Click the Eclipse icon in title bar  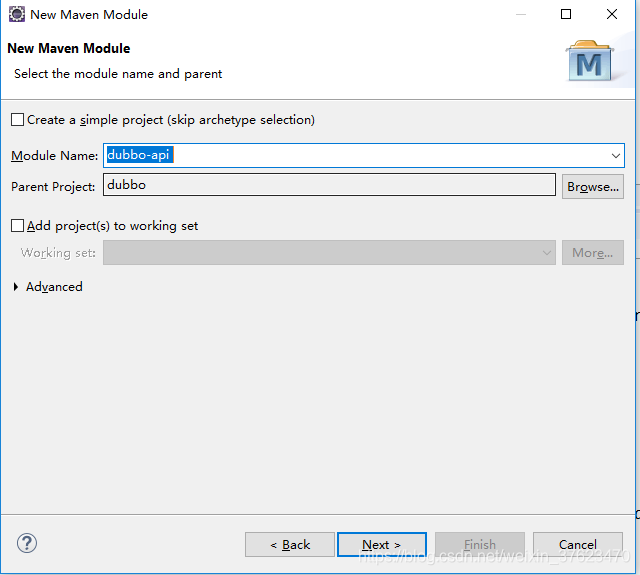tap(17, 14)
